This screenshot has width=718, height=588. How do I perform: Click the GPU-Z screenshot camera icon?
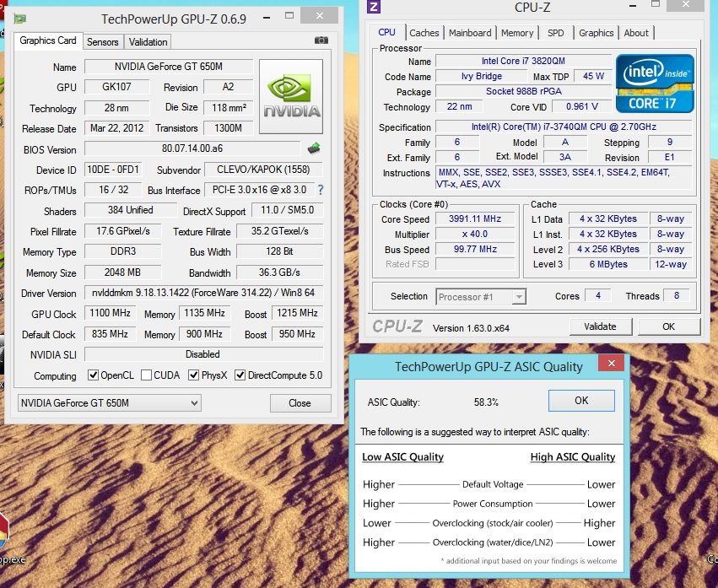point(321,40)
